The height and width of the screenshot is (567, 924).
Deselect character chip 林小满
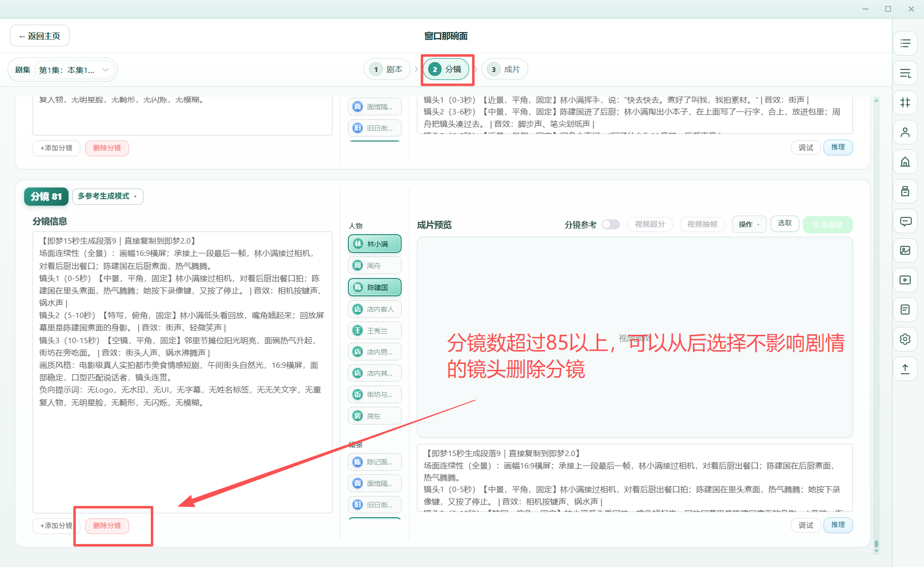click(x=375, y=244)
